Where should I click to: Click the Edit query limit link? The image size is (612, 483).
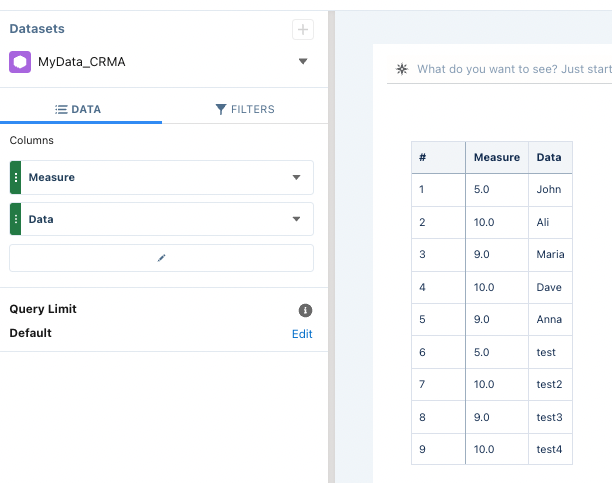click(302, 334)
